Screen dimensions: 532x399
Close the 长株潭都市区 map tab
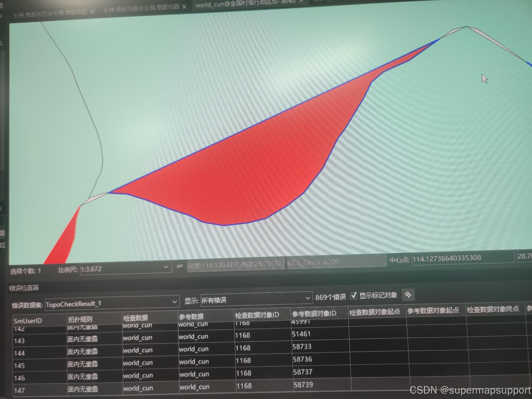point(92,12)
